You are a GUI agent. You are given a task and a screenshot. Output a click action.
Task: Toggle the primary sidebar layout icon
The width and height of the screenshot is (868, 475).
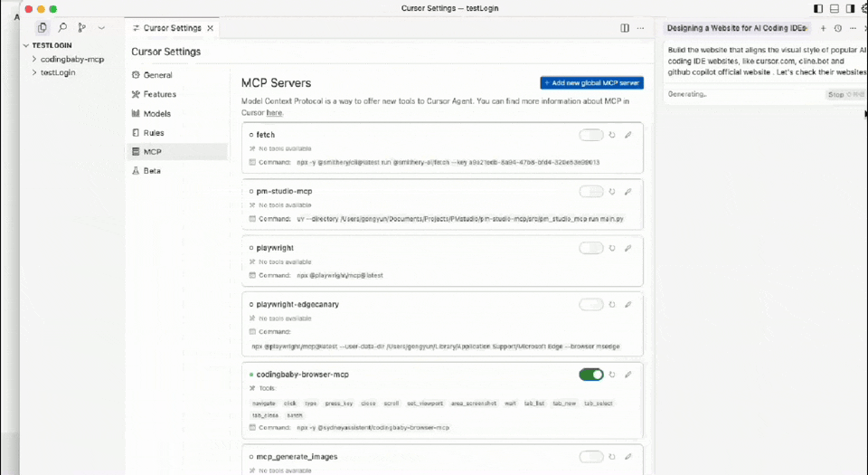(818, 8)
